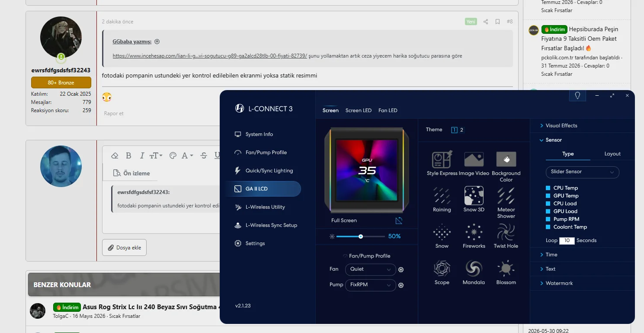Screen dimensions: 644x333
Task: Select the Blossom effect
Action: (506, 268)
